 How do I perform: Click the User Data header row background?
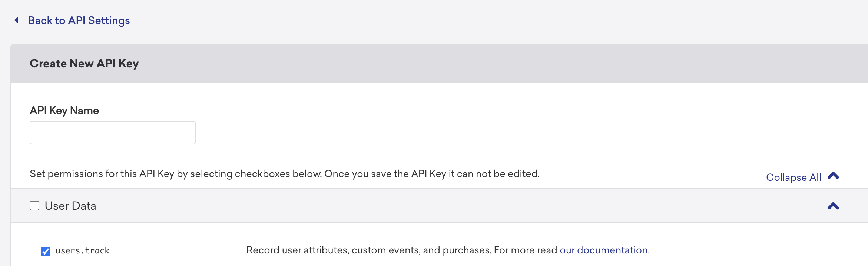pyautogui.click(x=445, y=206)
